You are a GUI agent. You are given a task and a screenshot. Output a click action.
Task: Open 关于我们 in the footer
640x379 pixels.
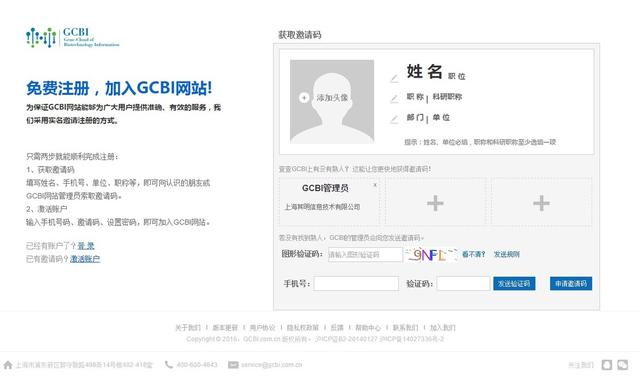pyautogui.click(x=188, y=328)
